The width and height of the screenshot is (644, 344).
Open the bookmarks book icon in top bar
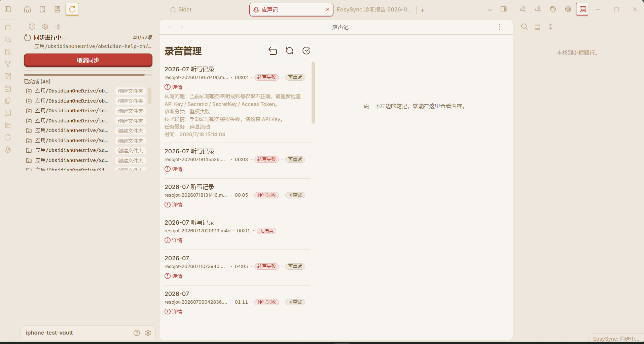coord(58,9)
